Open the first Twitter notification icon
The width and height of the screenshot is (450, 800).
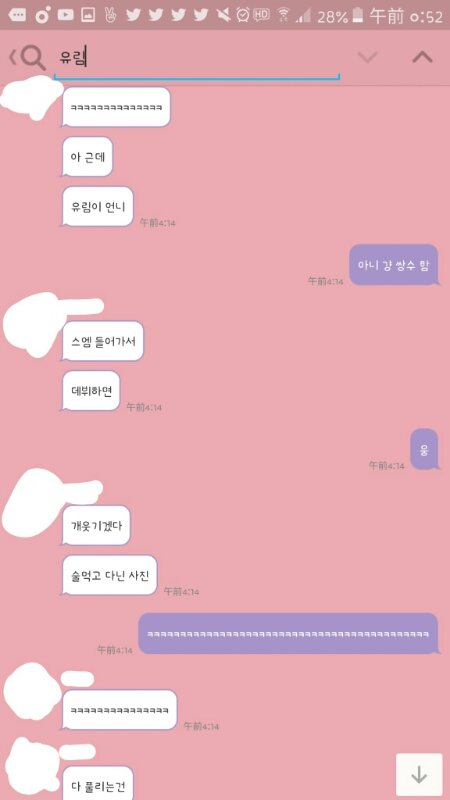[x=133, y=15]
